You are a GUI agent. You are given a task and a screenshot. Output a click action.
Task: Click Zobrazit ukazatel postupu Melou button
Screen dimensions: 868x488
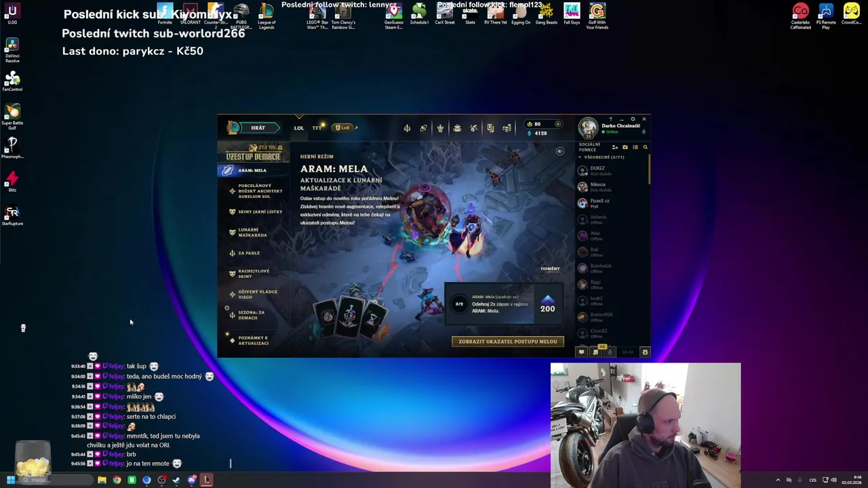pos(508,342)
